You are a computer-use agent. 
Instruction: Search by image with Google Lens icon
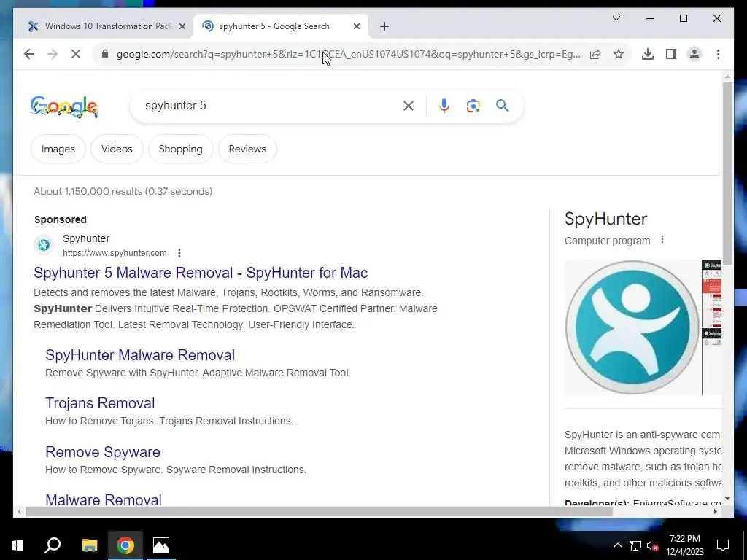tap(473, 106)
